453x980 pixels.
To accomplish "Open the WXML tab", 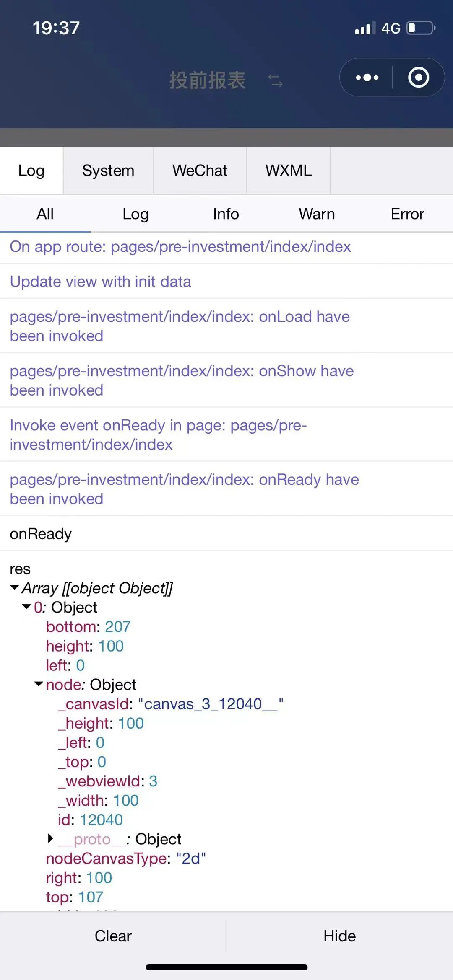I will click(x=289, y=171).
